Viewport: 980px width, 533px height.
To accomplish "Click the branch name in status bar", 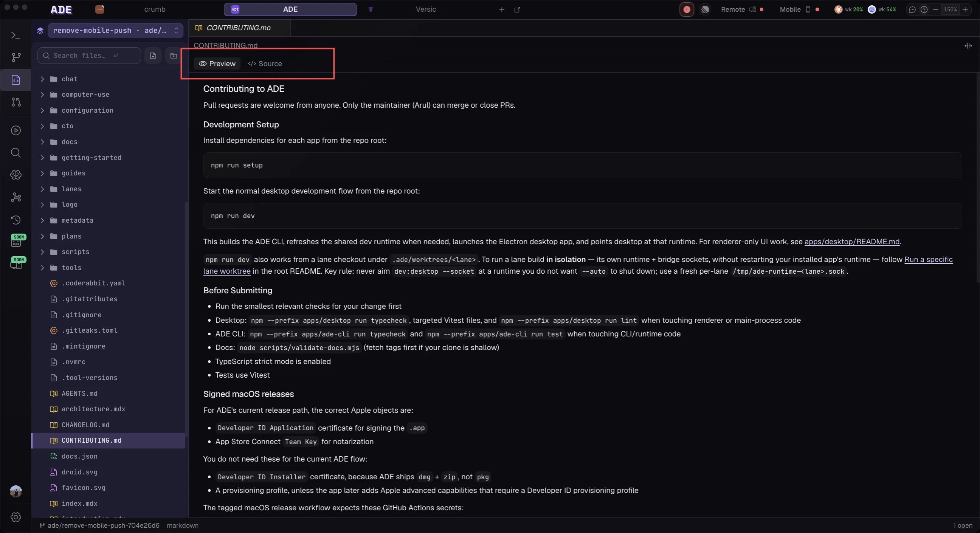I will 99,526.
